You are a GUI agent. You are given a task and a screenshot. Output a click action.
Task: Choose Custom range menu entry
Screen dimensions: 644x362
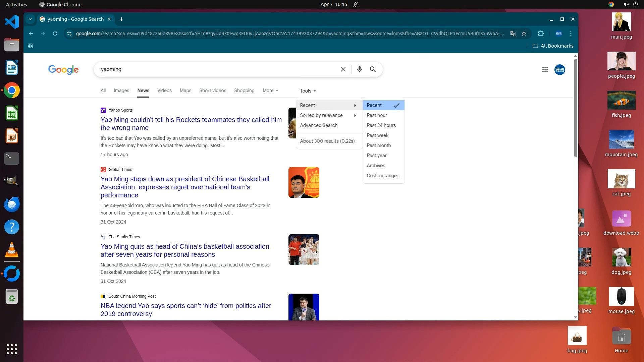point(383,176)
